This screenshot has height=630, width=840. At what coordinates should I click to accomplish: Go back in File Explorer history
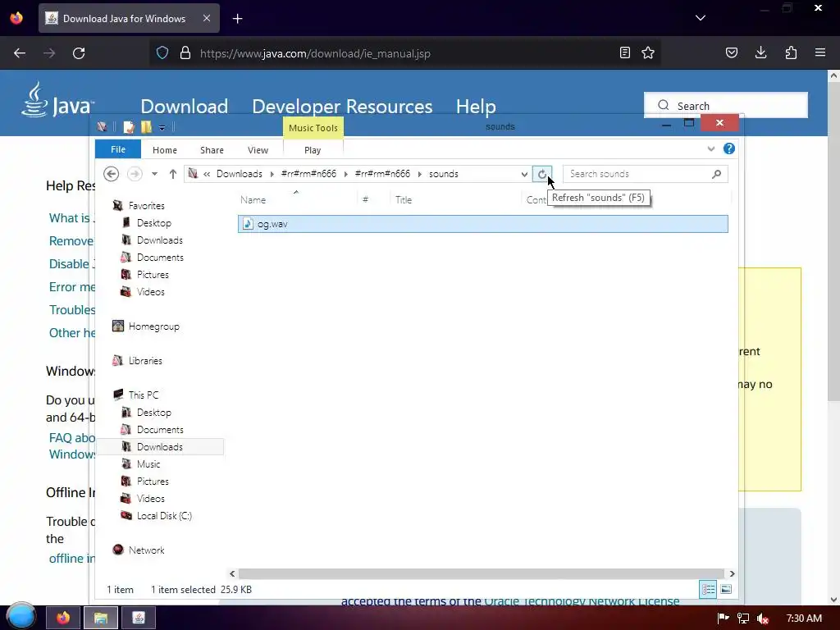[x=111, y=174]
